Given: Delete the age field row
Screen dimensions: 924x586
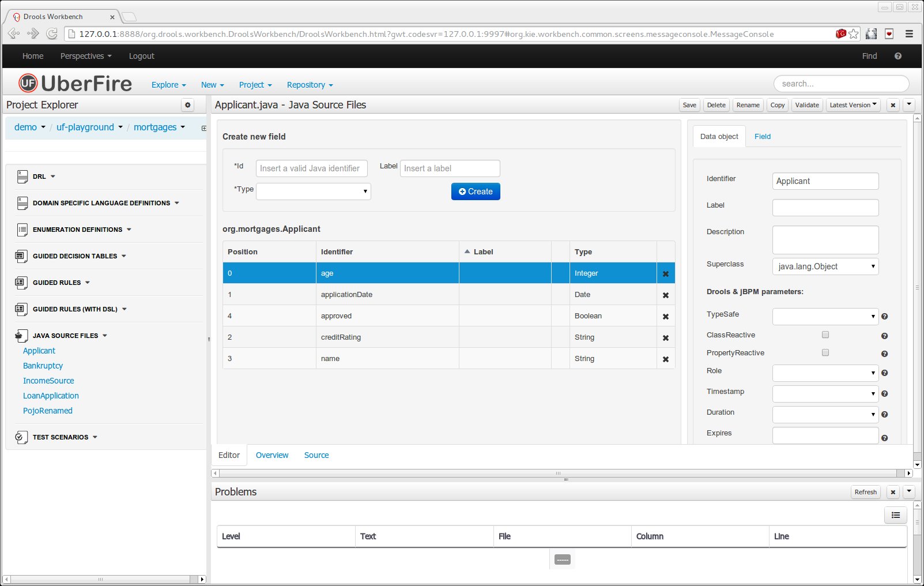Looking at the screenshot, I should click(x=665, y=274).
